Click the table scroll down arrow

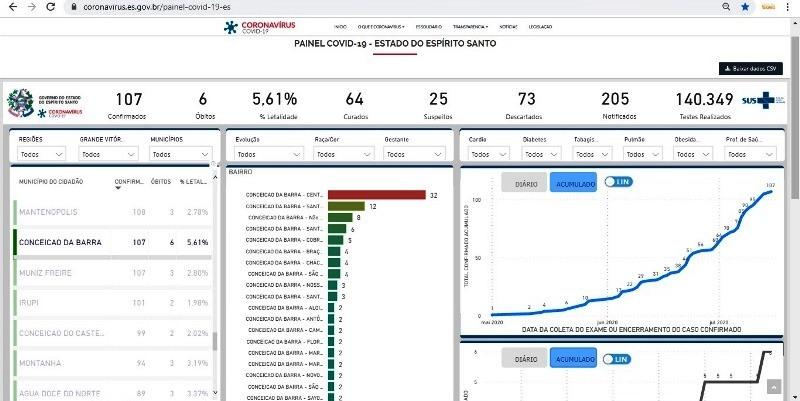point(215,392)
